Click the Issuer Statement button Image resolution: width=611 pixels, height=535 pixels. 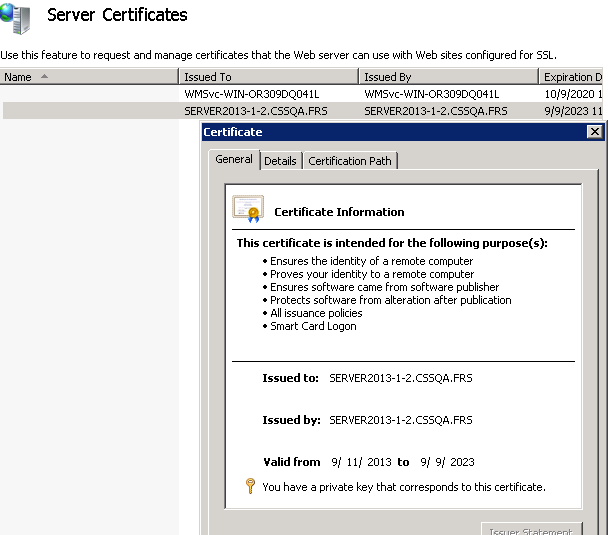click(531, 530)
